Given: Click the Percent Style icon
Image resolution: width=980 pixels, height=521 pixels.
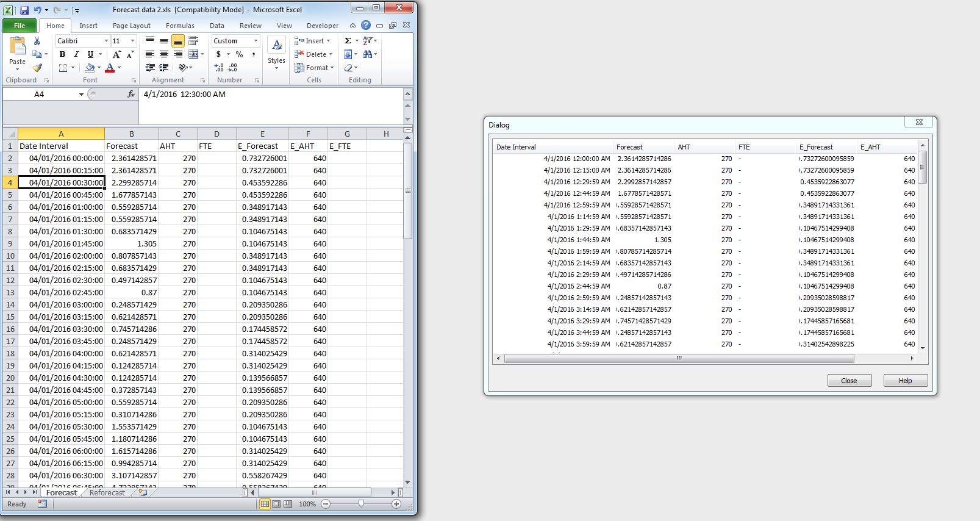Looking at the screenshot, I should (x=239, y=54).
